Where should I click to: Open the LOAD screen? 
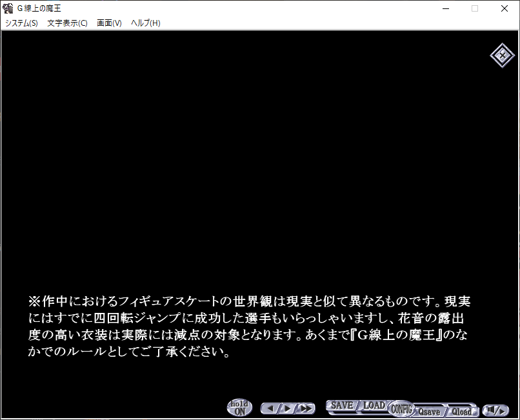374,405
